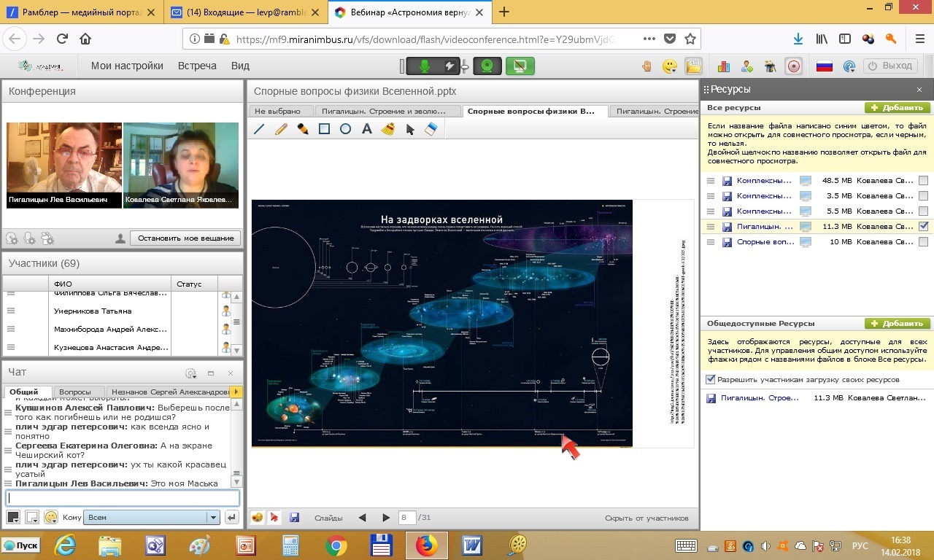This screenshot has width=934, height=560.
Task: Click the invite participants icon
Action: [x=747, y=66]
